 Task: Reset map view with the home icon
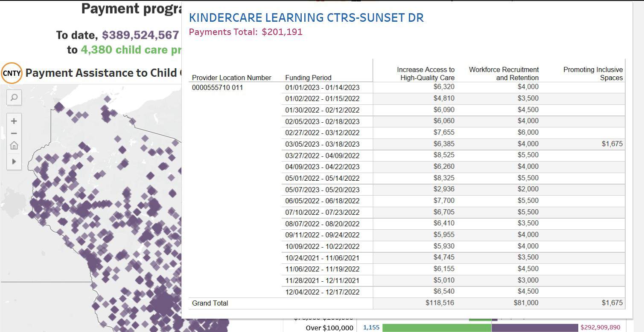(x=14, y=146)
